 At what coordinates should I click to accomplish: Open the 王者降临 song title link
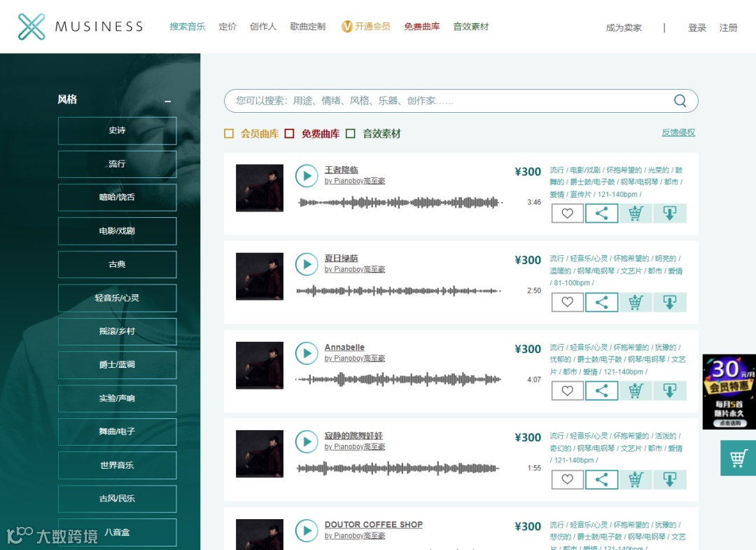point(342,170)
